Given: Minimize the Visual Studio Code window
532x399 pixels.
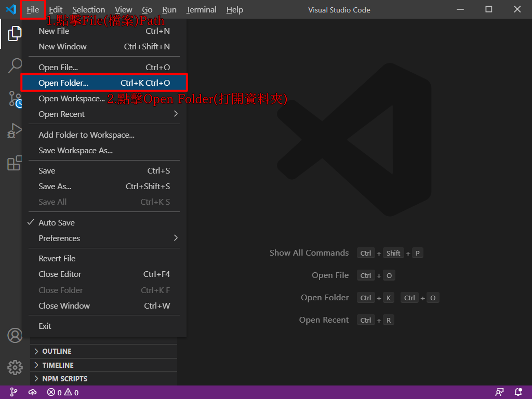Looking at the screenshot, I should 460,9.
